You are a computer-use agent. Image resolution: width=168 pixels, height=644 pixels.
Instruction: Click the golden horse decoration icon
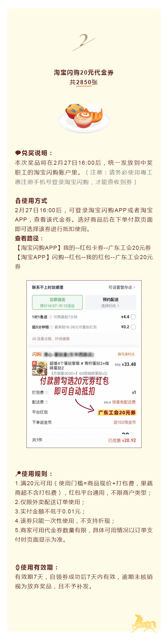[x=144, y=623]
